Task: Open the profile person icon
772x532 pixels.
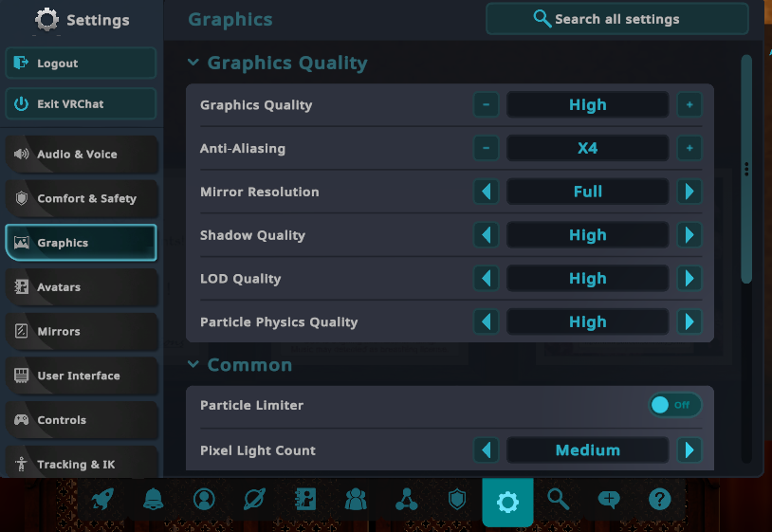Action: [204, 500]
